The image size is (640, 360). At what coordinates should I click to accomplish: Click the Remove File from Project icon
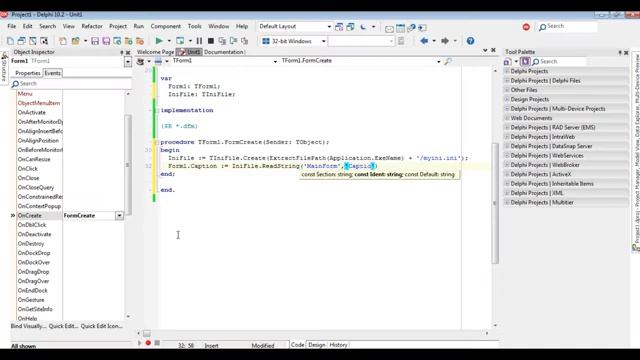(140, 41)
